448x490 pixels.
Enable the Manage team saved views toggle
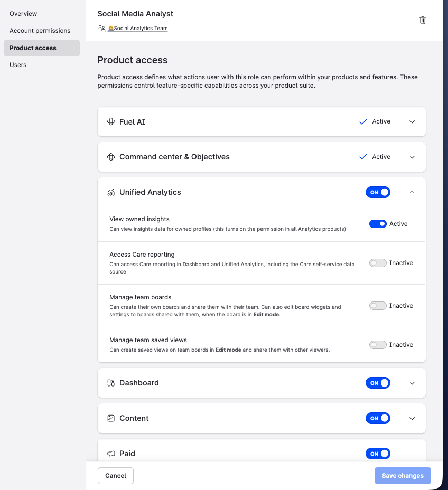pos(378,345)
